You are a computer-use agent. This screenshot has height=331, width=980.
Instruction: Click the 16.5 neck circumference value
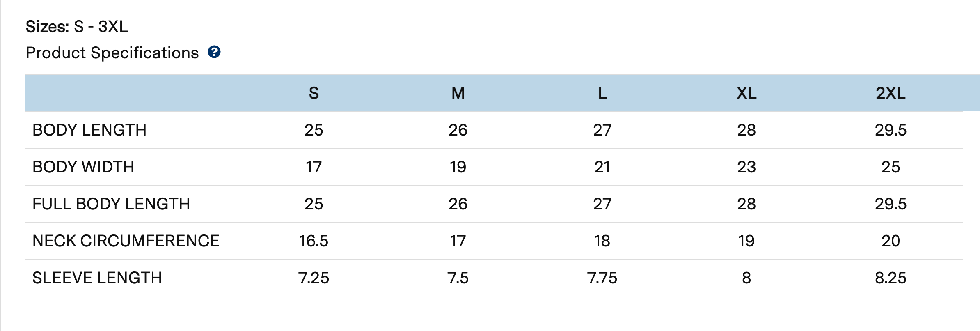314,241
